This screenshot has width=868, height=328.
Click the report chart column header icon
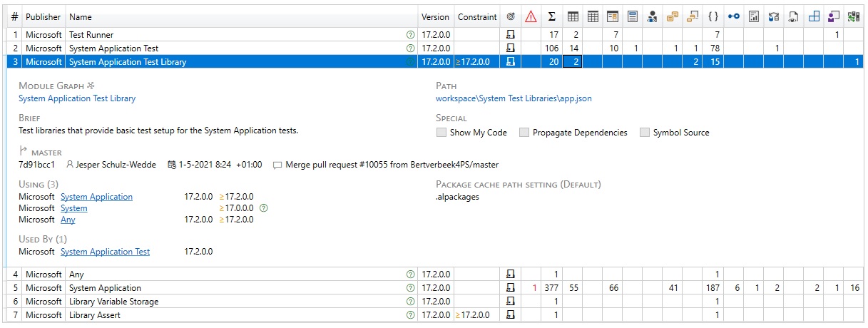coord(753,17)
